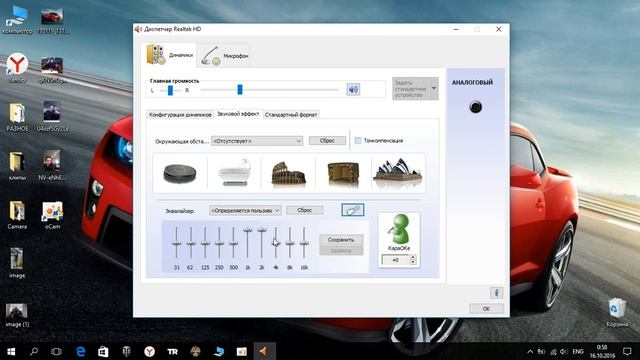The height and width of the screenshot is (360, 640).
Task: Open the information icon button
Action: [x=496, y=293]
